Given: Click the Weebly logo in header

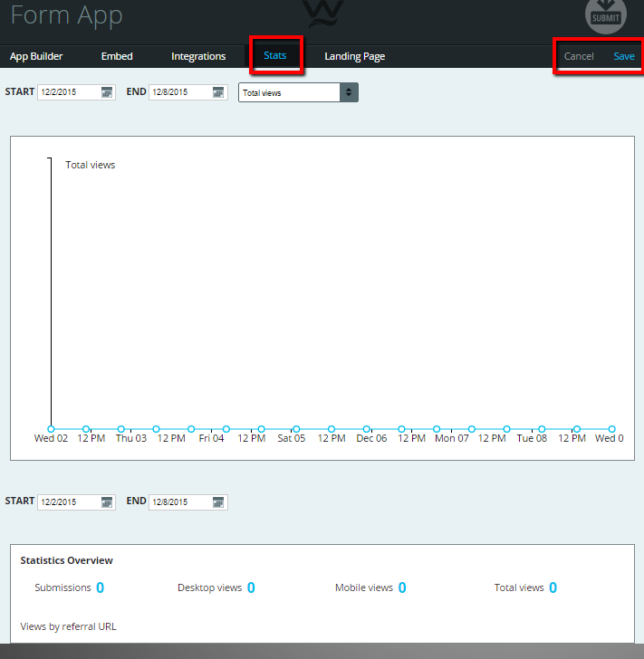Looking at the screenshot, I should 323,14.
